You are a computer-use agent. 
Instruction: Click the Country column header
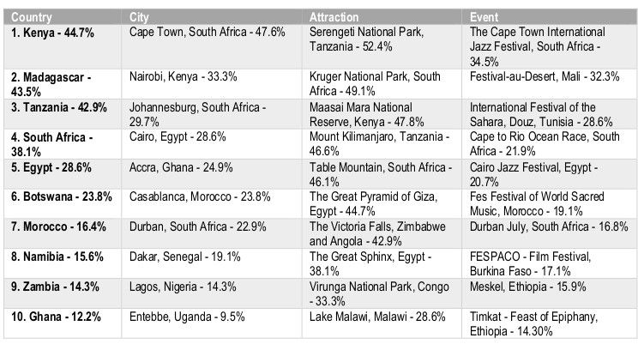pos(32,16)
